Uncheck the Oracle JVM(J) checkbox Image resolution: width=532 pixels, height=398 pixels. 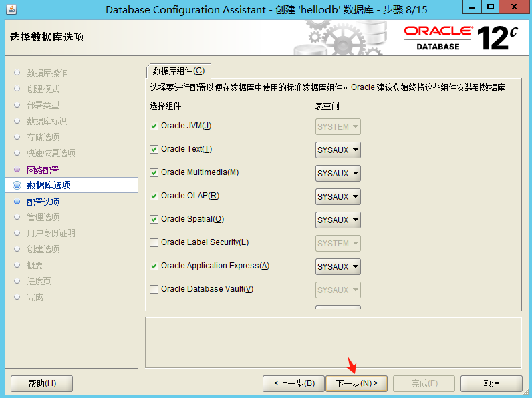[x=154, y=126]
